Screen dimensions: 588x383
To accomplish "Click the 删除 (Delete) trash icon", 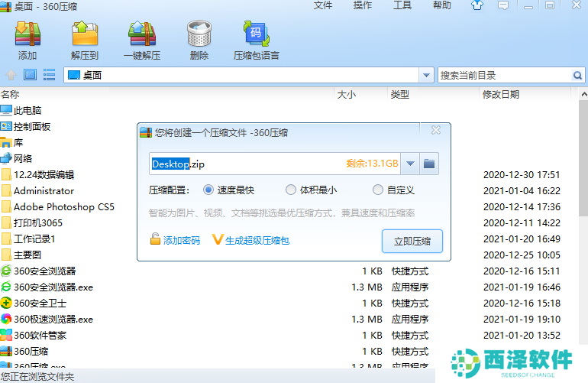I will [x=199, y=40].
